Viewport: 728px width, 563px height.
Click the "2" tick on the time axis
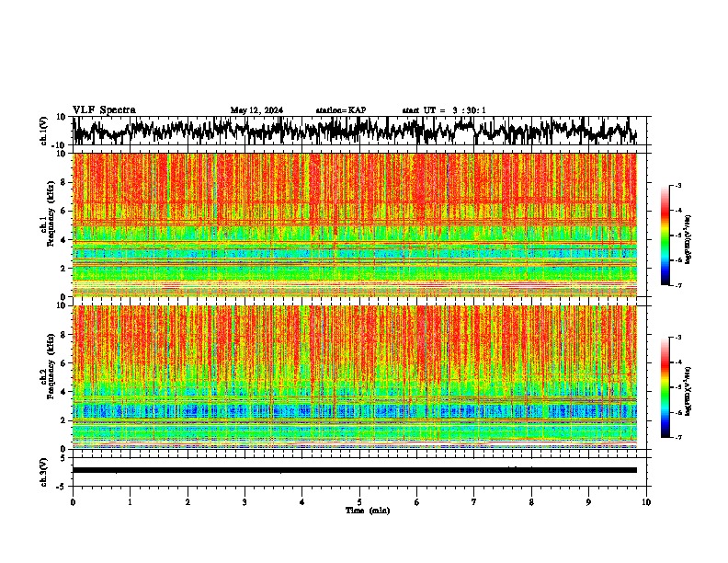point(188,502)
